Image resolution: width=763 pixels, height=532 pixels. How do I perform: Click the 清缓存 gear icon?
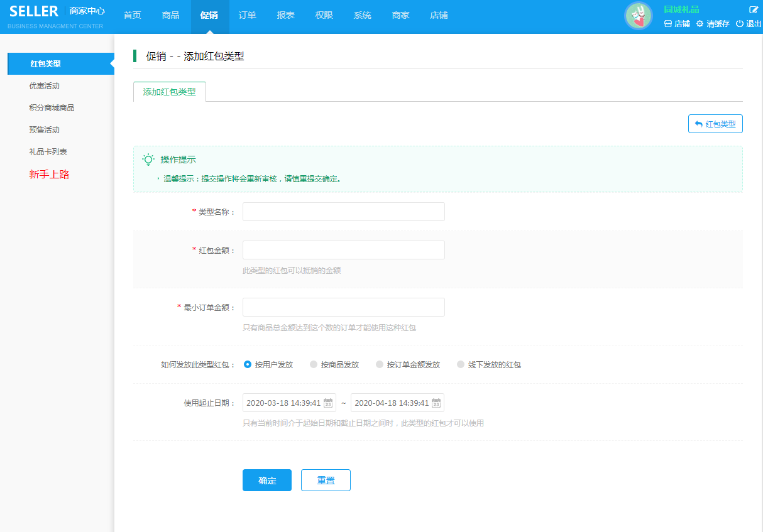pyautogui.click(x=700, y=24)
